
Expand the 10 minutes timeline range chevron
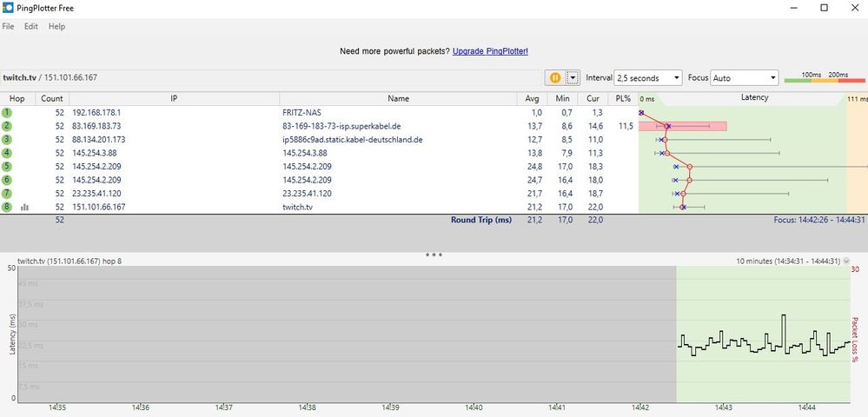click(x=846, y=261)
